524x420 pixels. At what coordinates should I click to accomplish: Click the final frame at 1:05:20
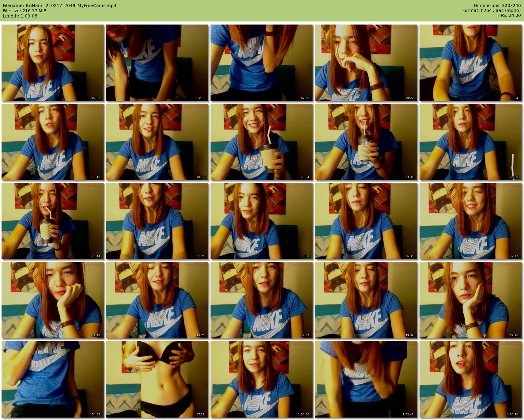(x=470, y=379)
